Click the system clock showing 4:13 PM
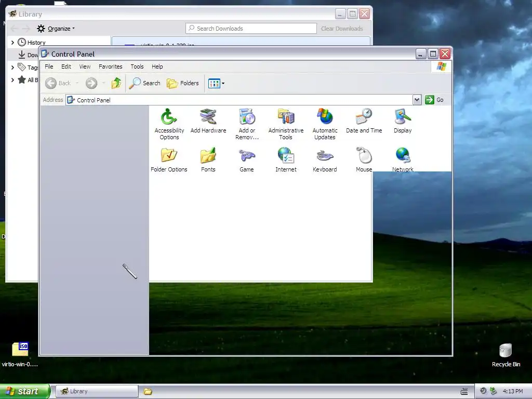Screen dimensions: 532x399 click(x=513, y=391)
